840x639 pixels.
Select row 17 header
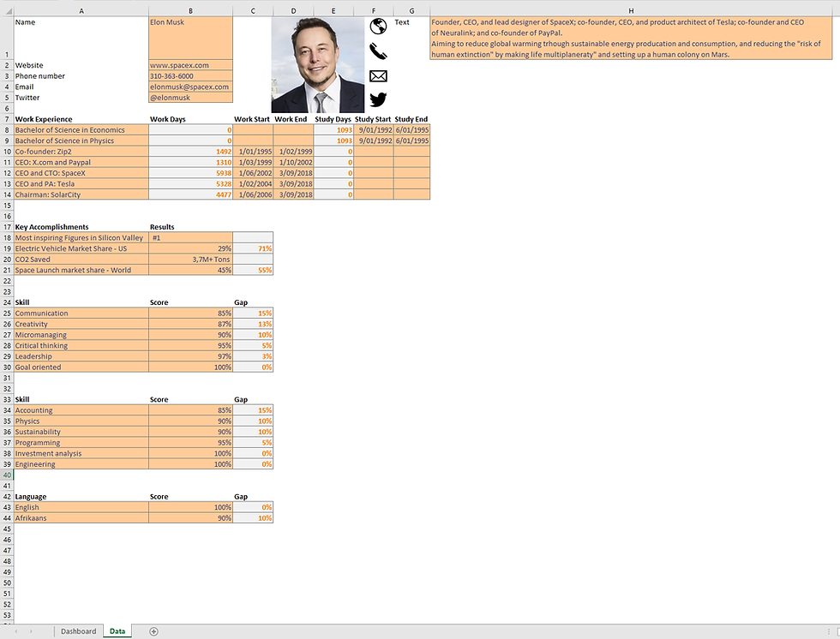click(x=7, y=227)
